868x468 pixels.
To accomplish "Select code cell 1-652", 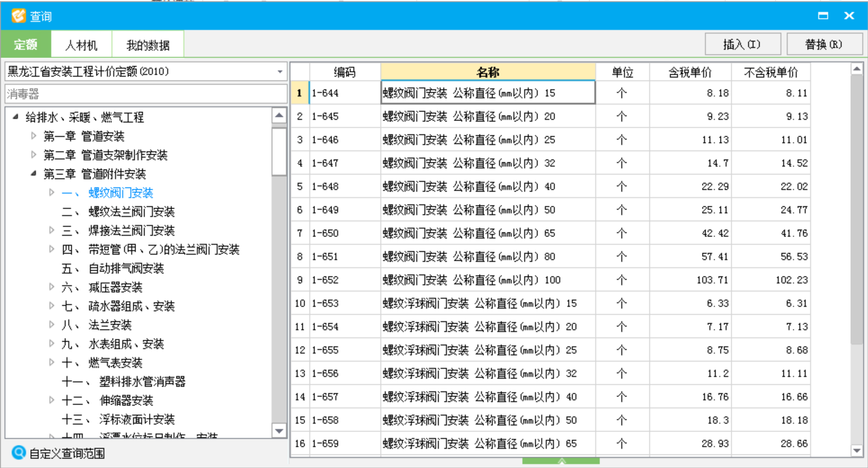I will click(345, 280).
